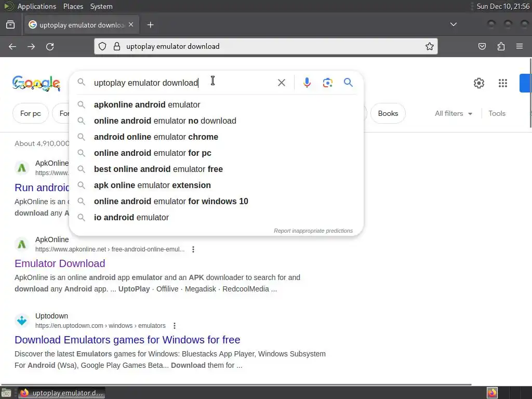This screenshot has height=399, width=532.
Task: Select suggestion apk online emulator extension
Action: coord(217,185)
